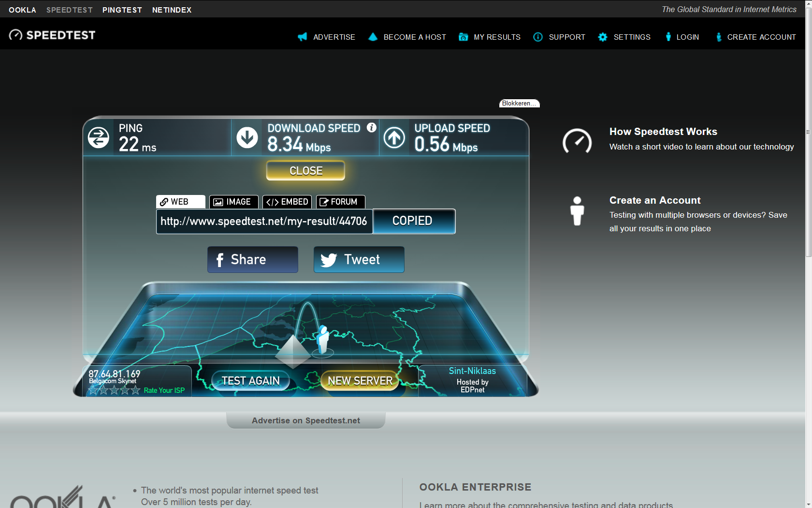
Task: Switch to the Embed share tab
Action: (287, 202)
